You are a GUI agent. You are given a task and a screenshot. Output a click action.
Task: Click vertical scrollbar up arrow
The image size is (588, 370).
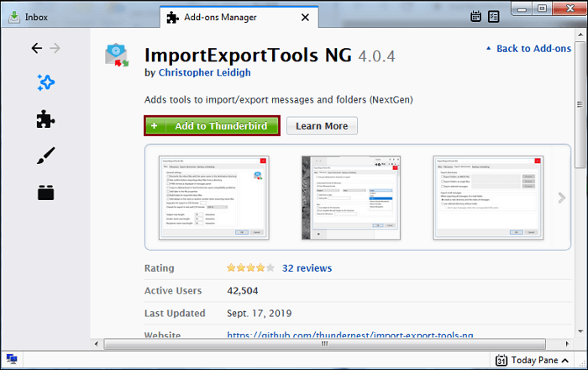point(580,34)
